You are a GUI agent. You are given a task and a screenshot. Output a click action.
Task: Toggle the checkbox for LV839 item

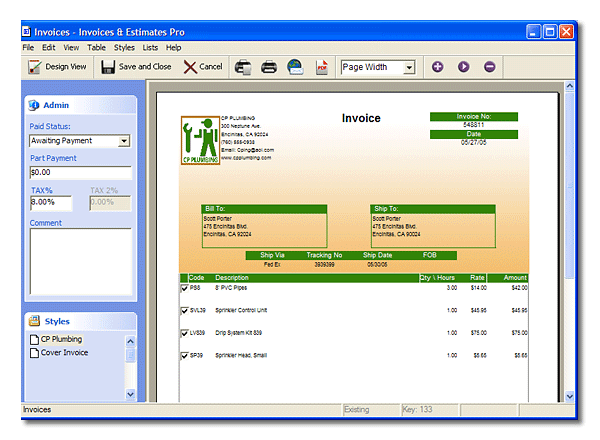[184, 333]
